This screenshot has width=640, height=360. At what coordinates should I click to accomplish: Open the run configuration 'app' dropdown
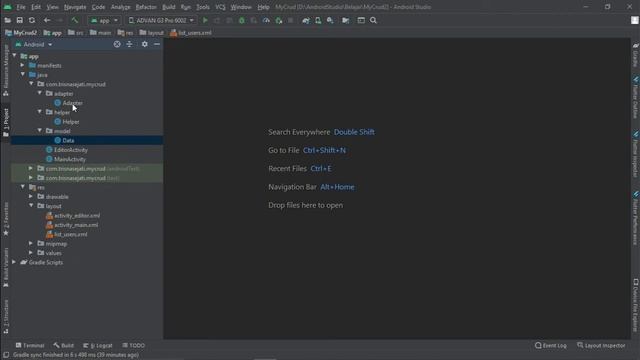(x=104, y=20)
